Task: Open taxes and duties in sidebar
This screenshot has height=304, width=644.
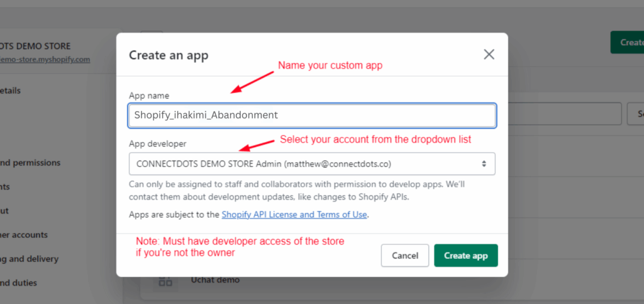Action: pos(18,283)
